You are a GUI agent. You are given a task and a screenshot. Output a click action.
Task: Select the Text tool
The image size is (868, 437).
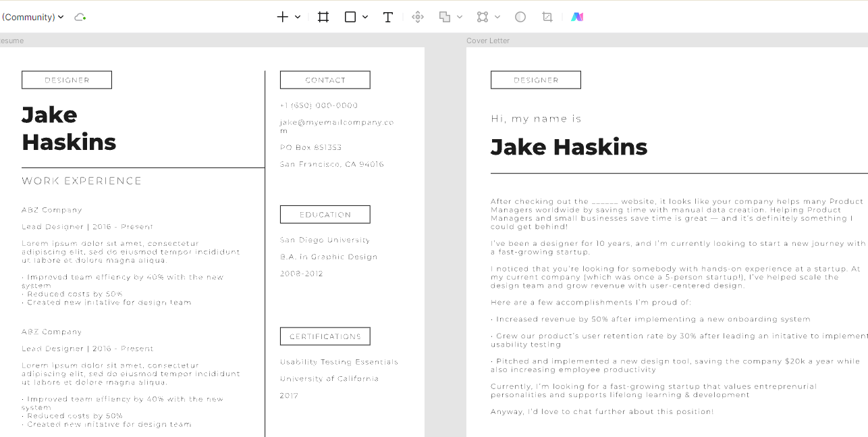388,17
